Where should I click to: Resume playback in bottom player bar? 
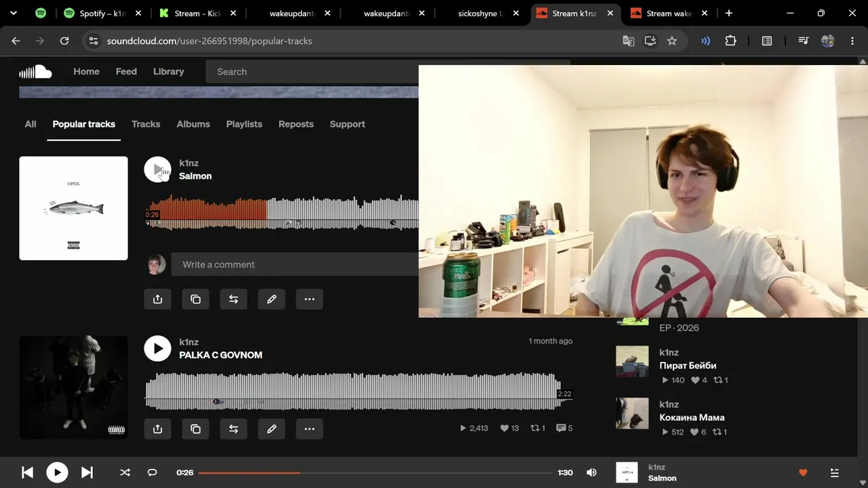[57, 472]
